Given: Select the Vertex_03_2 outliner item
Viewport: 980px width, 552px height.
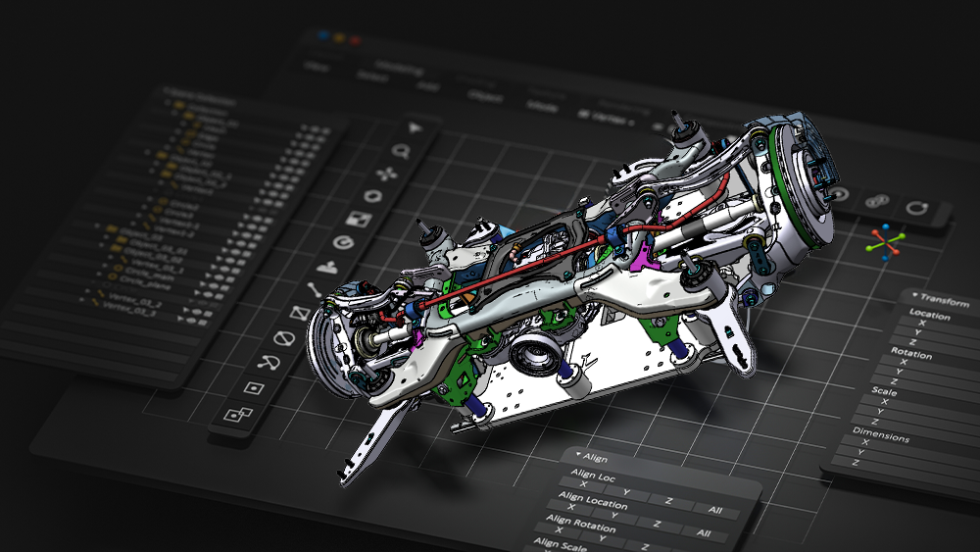Looking at the screenshot, I should [x=135, y=299].
